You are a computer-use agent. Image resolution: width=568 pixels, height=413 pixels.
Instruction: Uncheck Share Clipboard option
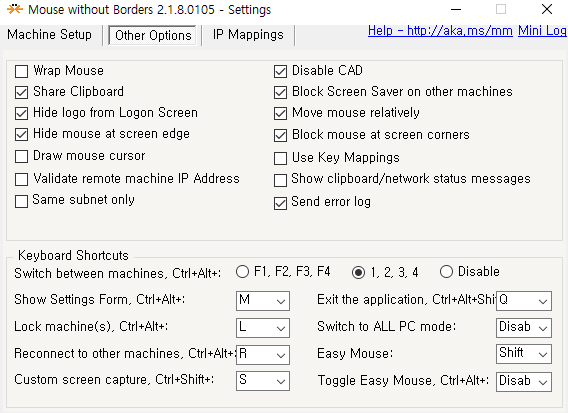21,92
